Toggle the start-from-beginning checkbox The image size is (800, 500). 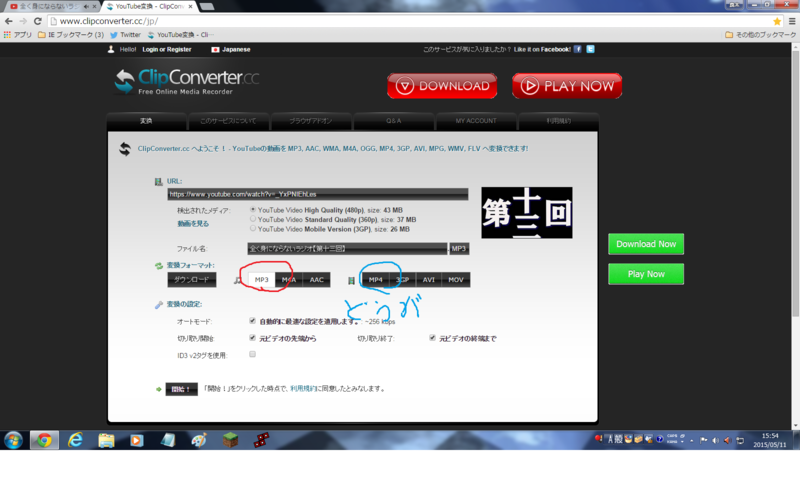252,337
